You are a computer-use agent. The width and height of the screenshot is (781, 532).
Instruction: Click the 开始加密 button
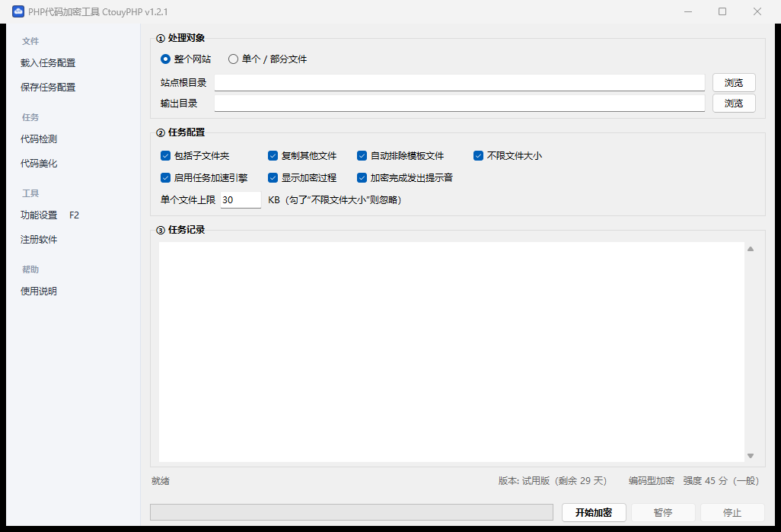point(594,512)
